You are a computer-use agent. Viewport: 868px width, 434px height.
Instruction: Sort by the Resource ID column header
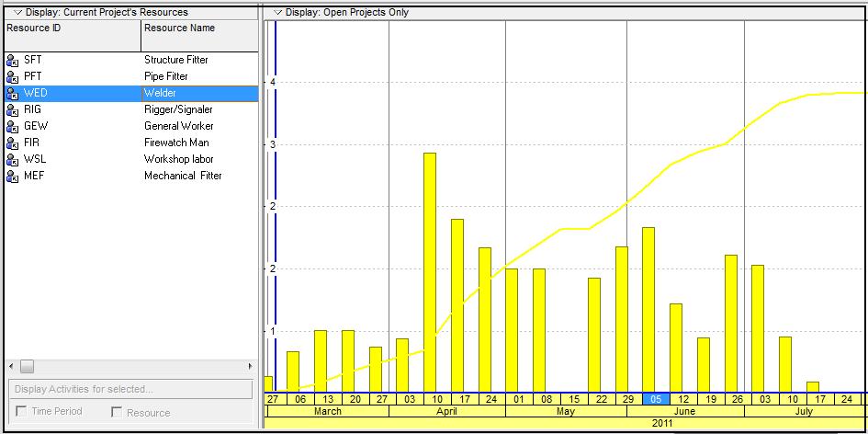(73, 37)
